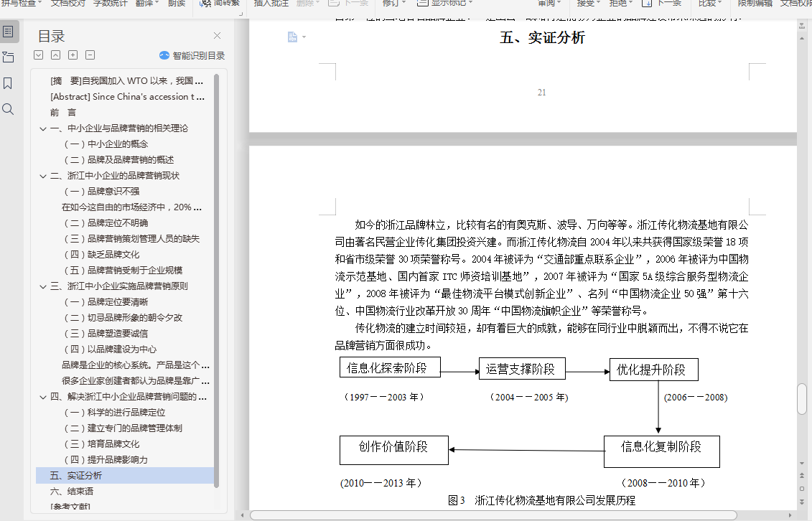Screen dimensions: 812x521
Task: Go to (四)缺乏品牌文化
Action: pyautogui.click(x=102, y=255)
